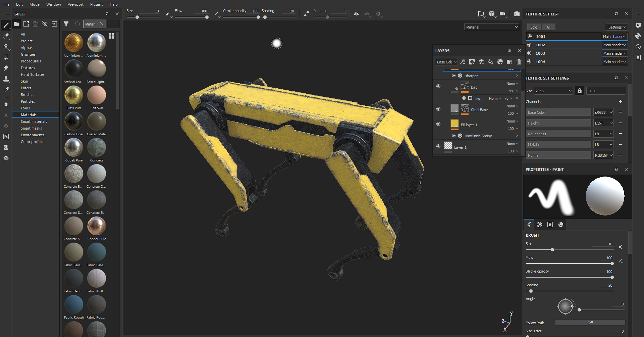Viewport: 644px width, 337px height.
Task: Select the Material Picker eyedropper tool
Action: (6, 90)
